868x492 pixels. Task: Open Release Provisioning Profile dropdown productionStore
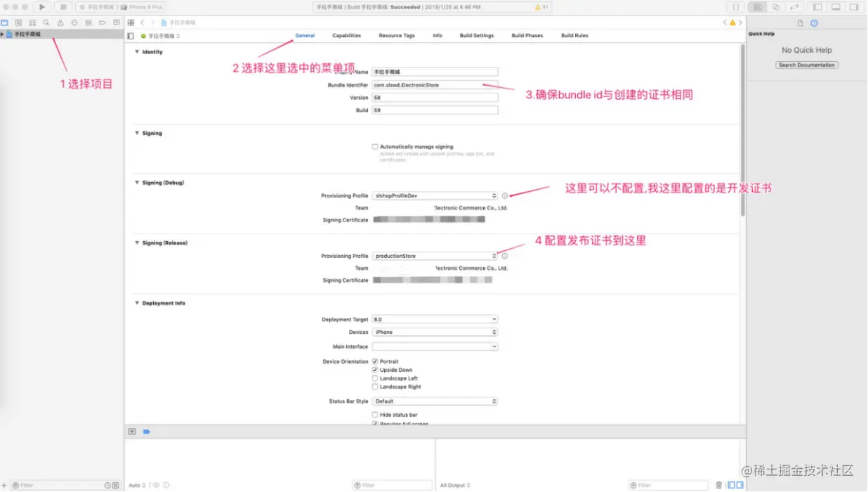coord(435,256)
